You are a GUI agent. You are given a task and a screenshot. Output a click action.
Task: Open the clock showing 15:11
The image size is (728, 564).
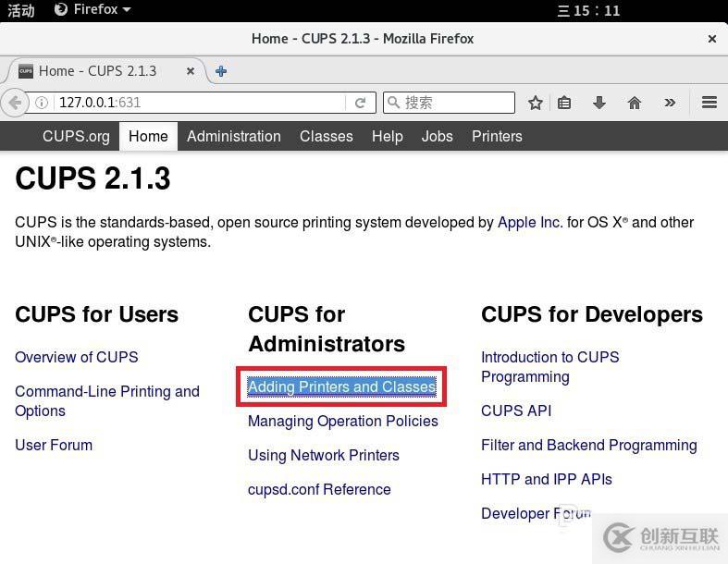(588, 10)
